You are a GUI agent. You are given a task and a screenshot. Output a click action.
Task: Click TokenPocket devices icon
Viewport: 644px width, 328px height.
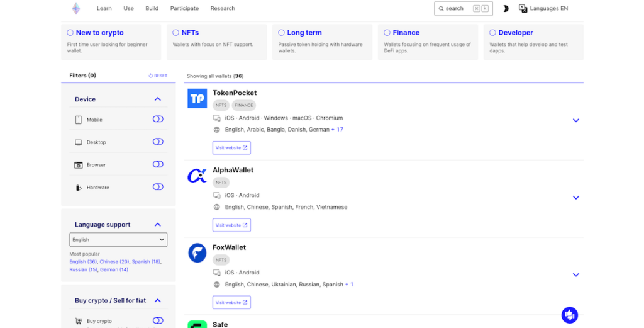[217, 118]
